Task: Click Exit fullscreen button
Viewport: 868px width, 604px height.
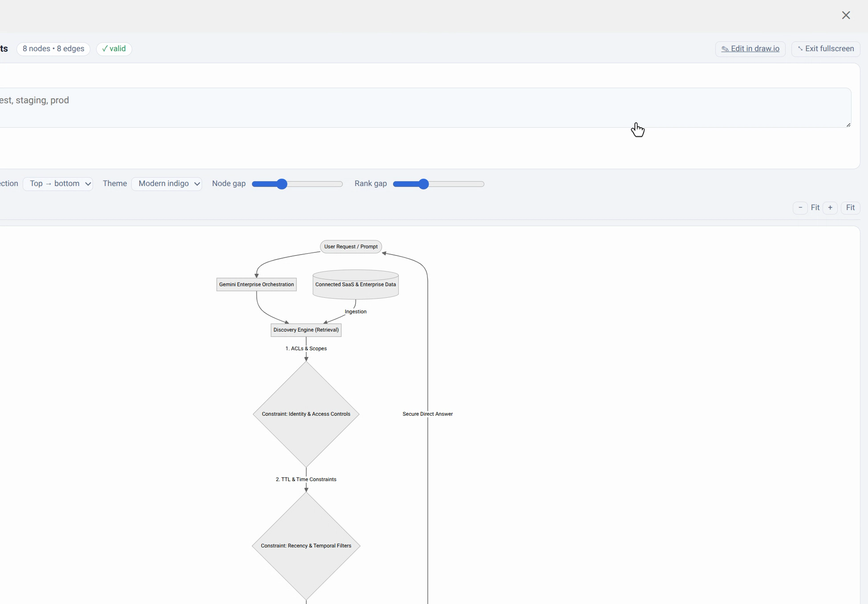Action: tap(826, 49)
